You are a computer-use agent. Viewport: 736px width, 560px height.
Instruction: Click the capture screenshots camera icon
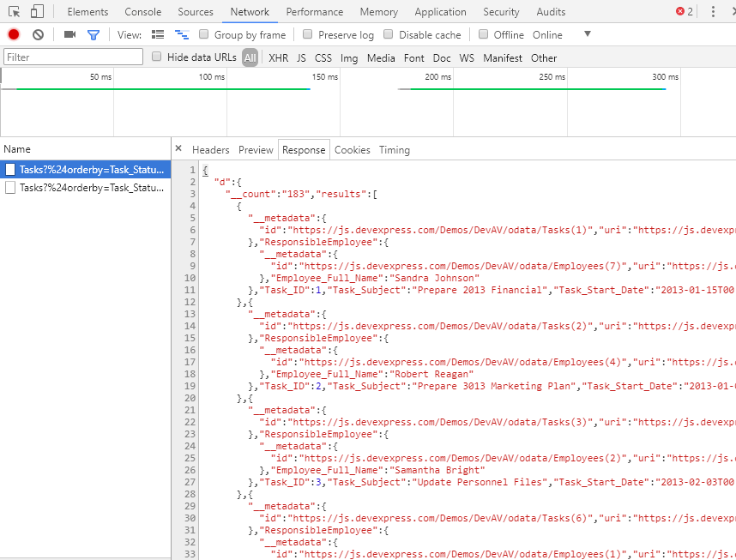point(69,35)
